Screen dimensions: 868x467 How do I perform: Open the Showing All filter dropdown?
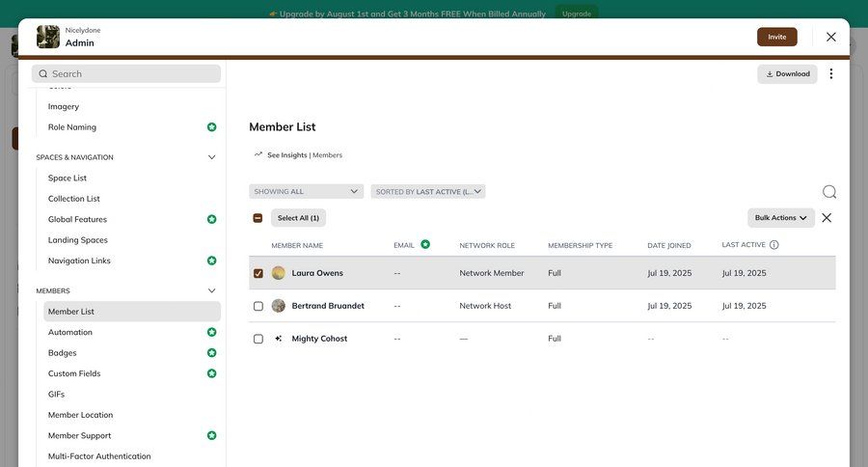[306, 192]
